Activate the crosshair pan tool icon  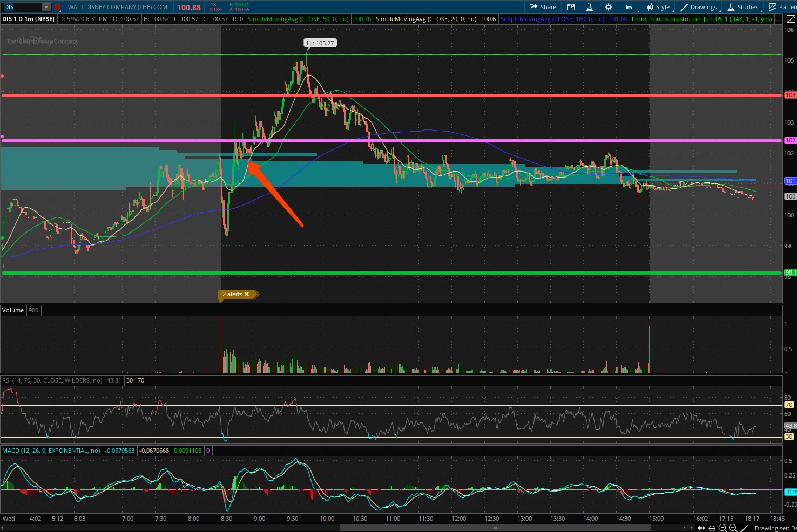tap(712, 528)
